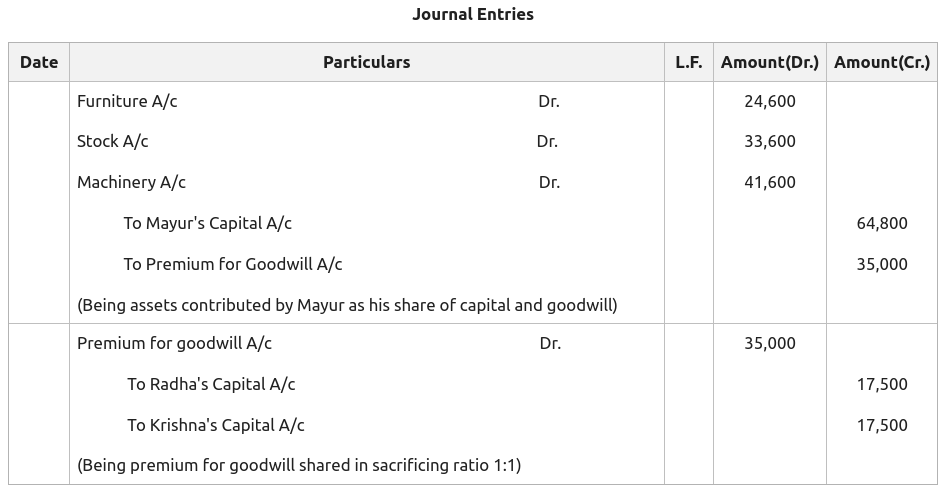Click the 33,600 debit amount
Image resolution: width=943 pixels, height=493 pixels.
(x=770, y=142)
